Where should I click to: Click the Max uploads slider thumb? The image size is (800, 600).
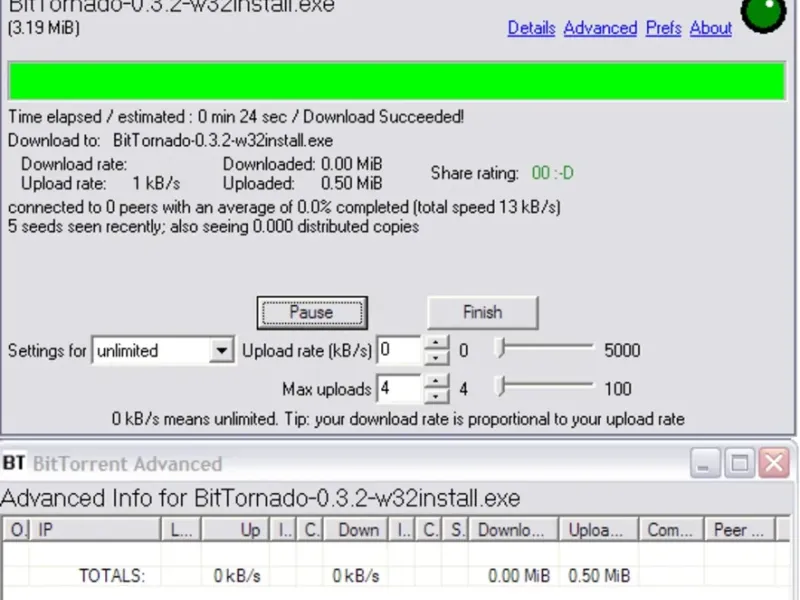(x=501, y=387)
